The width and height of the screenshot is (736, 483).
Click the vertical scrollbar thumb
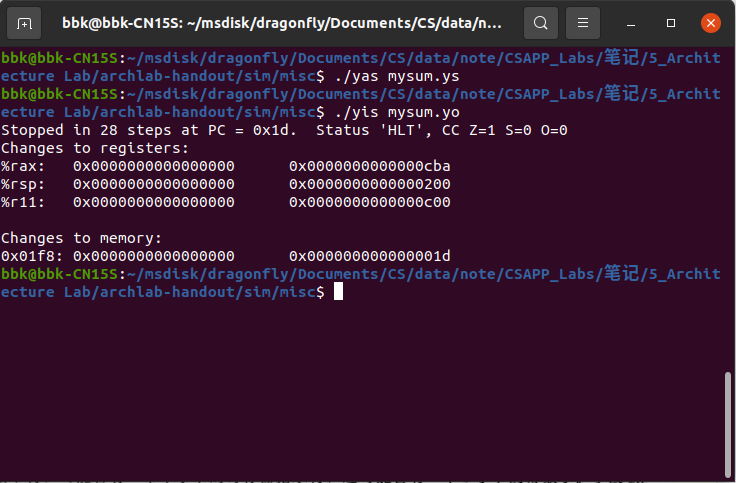[729, 421]
